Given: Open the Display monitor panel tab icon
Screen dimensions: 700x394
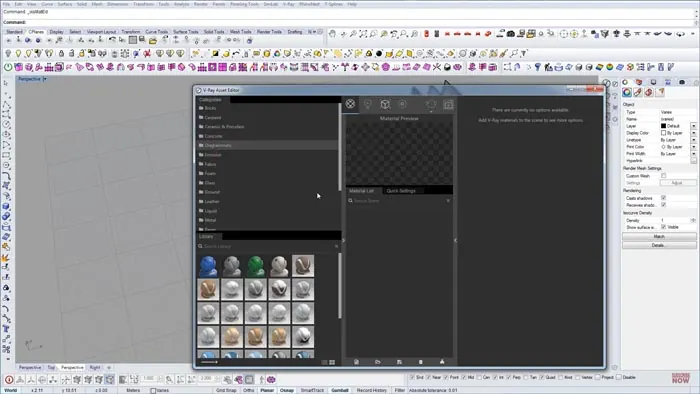Looking at the screenshot, I should (653, 82).
